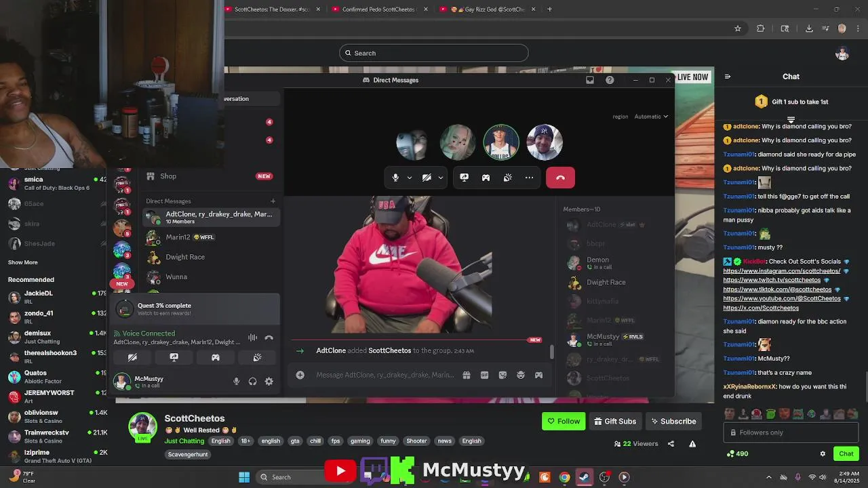This screenshot has width=868, height=488.
Task: Open sticker picker in message bar
Action: point(502,375)
